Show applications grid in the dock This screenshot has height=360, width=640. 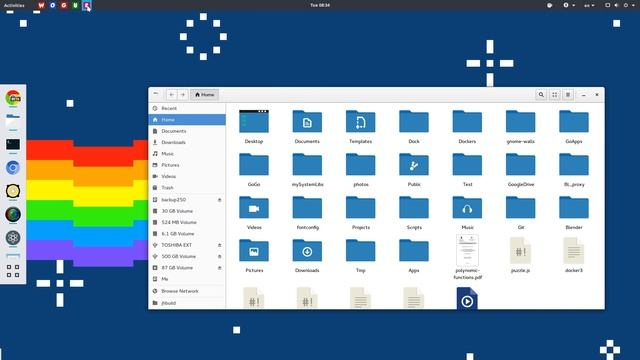click(13, 271)
